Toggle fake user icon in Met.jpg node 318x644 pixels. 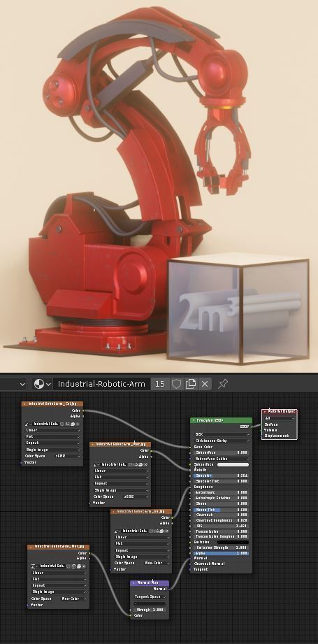131,464
